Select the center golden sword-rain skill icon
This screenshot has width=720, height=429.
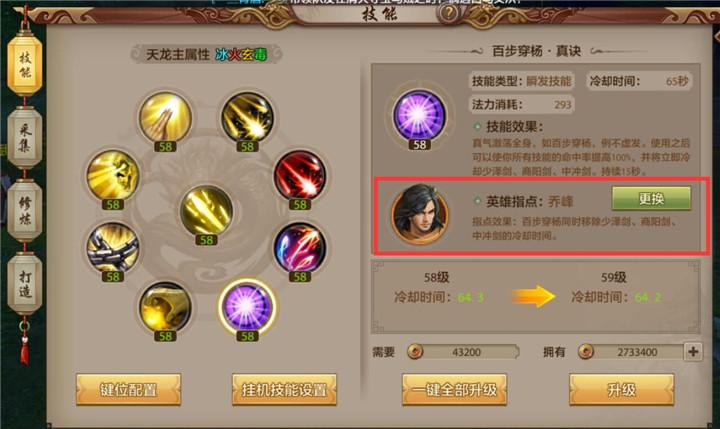[x=206, y=211]
